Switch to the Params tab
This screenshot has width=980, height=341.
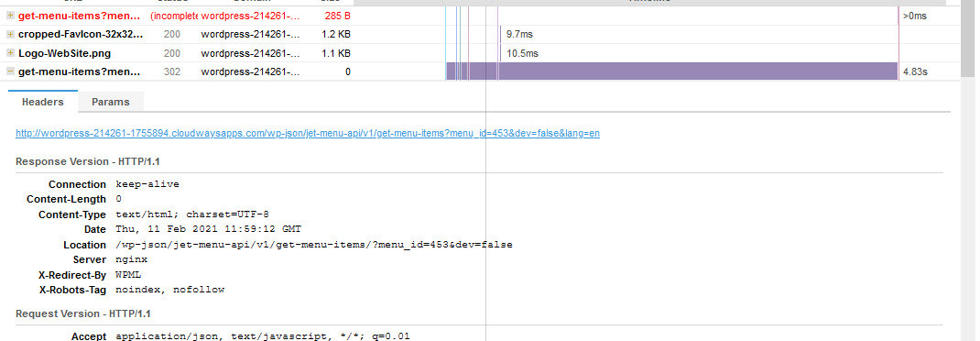pyautogui.click(x=111, y=102)
